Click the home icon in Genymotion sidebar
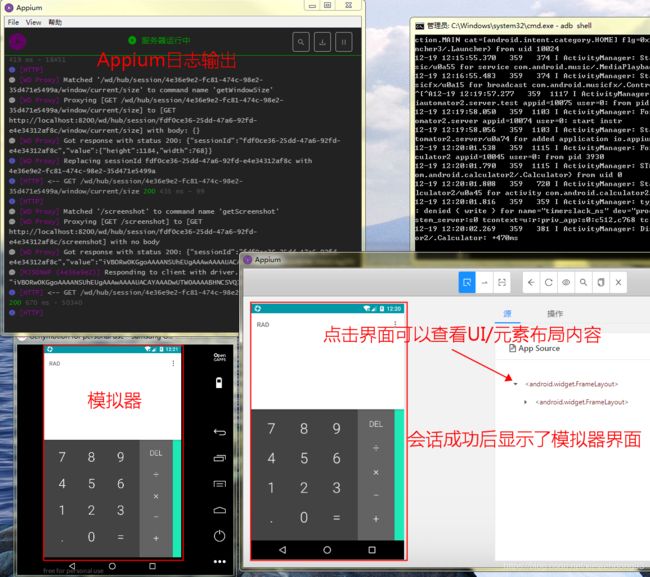The height and width of the screenshot is (577, 650). pos(219,510)
